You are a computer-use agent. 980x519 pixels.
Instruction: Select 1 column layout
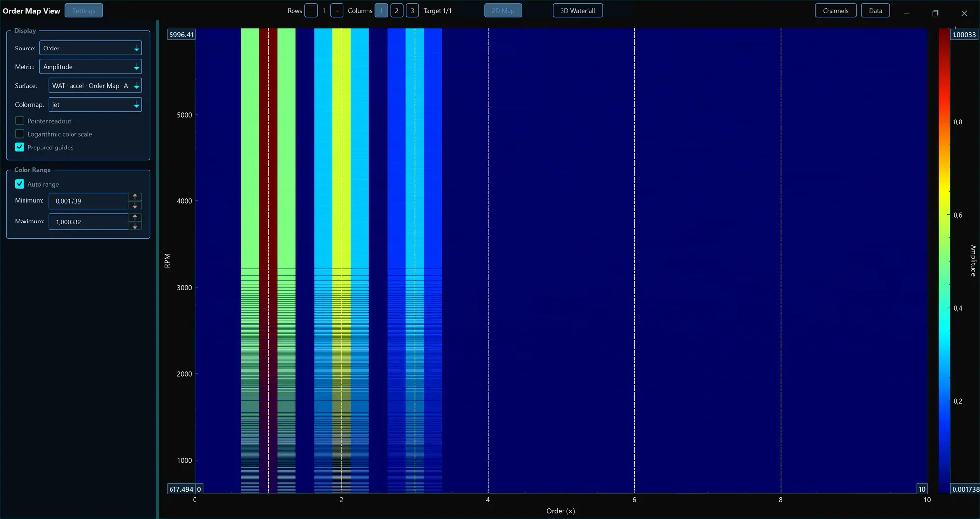click(x=381, y=11)
